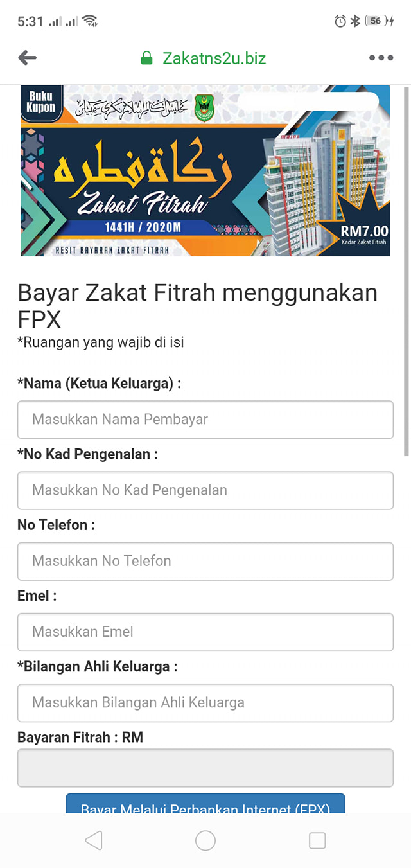This screenshot has height=868, width=411.
Task: Tap the alarm clock status icon
Action: 340,21
